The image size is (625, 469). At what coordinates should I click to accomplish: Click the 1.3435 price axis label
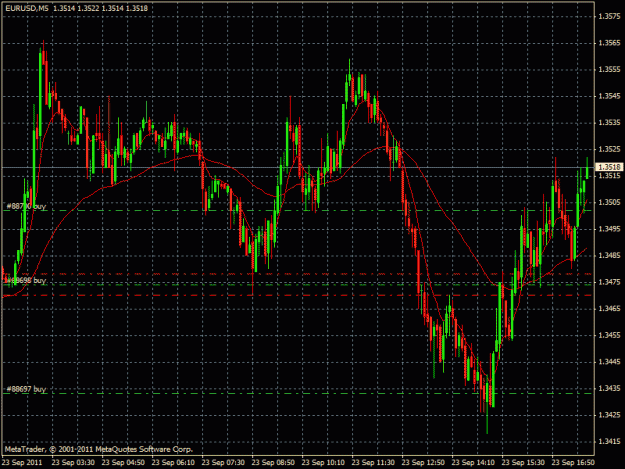click(x=609, y=388)
